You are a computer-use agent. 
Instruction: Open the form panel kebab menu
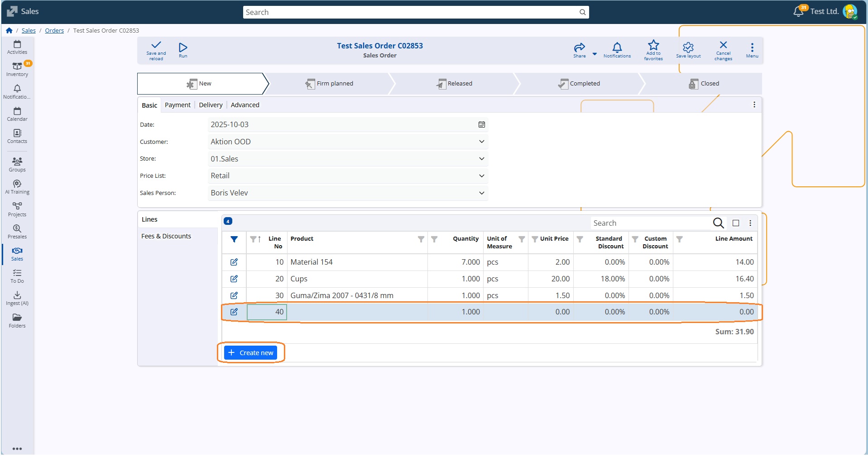(754, 104)
